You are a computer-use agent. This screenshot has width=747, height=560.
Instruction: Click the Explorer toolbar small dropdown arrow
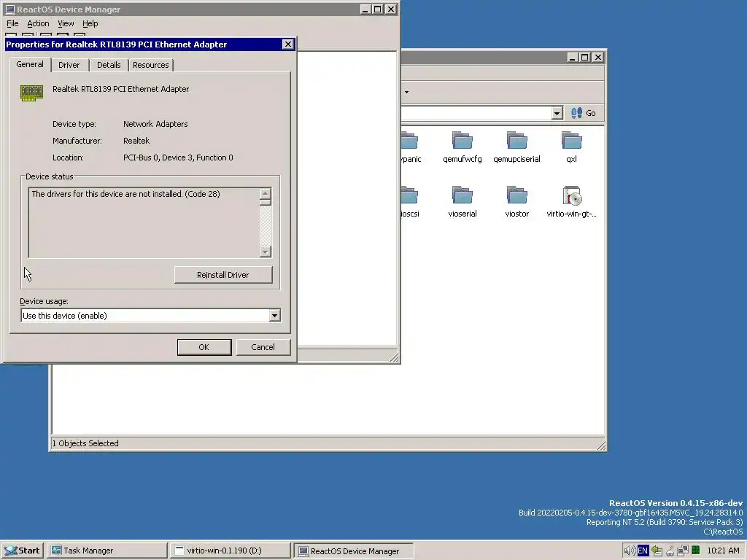pyautogui.click(x=406, y=91)
